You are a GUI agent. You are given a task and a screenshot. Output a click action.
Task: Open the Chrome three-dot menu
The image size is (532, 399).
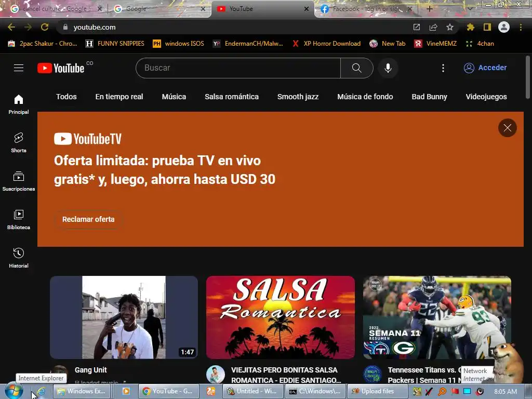521,27
